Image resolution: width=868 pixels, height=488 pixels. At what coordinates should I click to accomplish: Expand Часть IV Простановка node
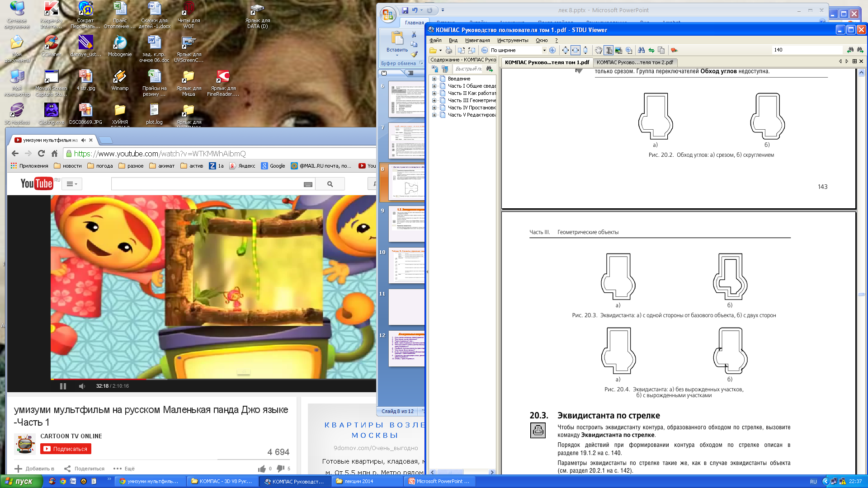(434, 108)
